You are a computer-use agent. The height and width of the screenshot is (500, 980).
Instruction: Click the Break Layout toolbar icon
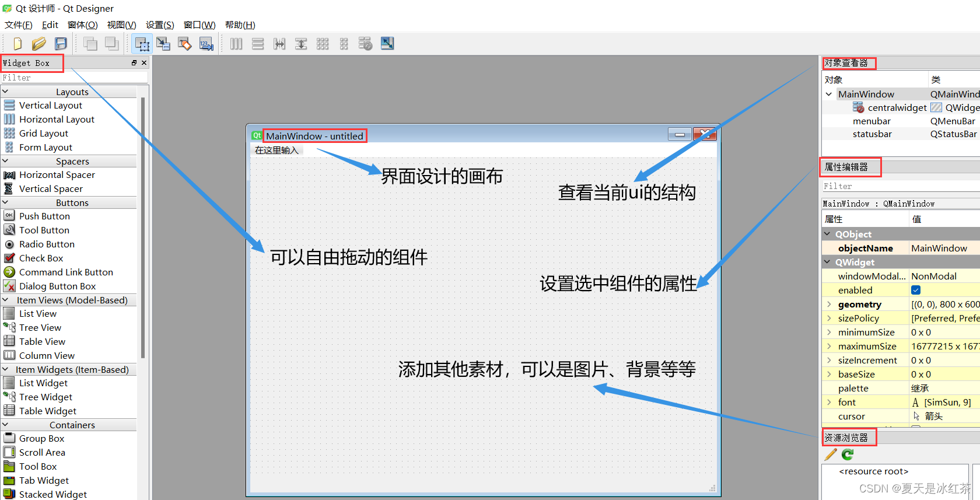point(366,44)
